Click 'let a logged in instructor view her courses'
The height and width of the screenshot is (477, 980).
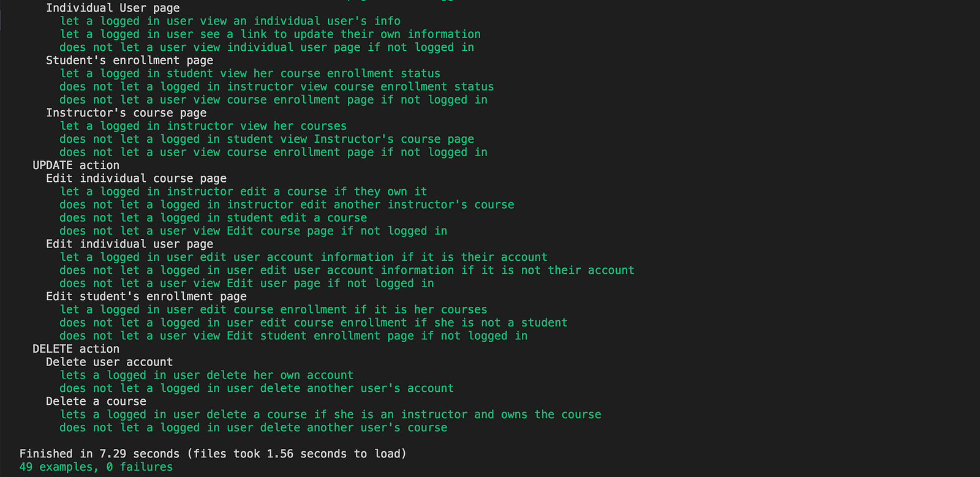click(x=203, y=126)
